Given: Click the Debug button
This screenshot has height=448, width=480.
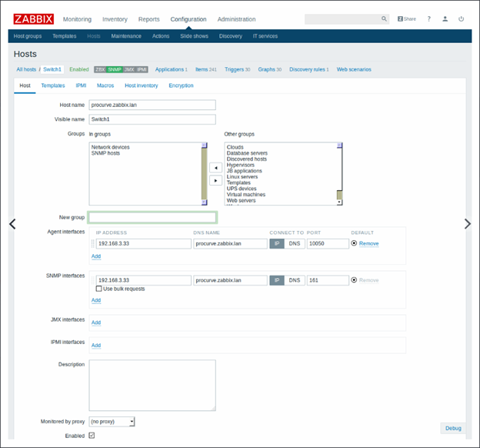Looking at the screenshot, I should [453, 428].
